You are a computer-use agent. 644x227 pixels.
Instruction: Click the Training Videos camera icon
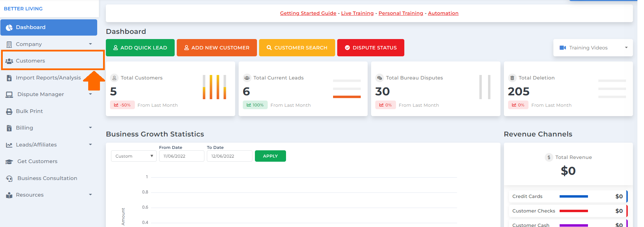coord(563,48)
